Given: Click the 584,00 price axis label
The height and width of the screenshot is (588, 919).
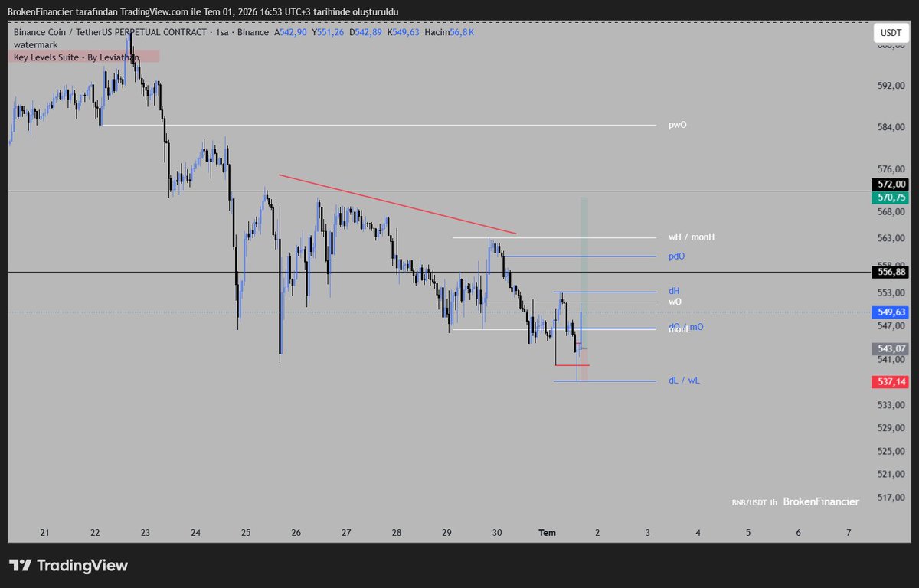Looking at the screenshot, I should pos(891,127).
